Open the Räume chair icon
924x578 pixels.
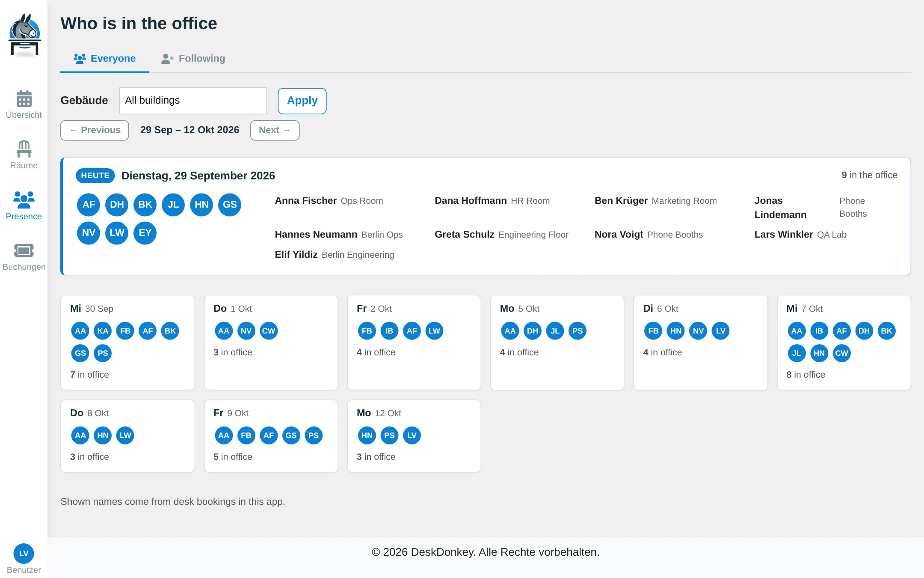pos(24,149)
